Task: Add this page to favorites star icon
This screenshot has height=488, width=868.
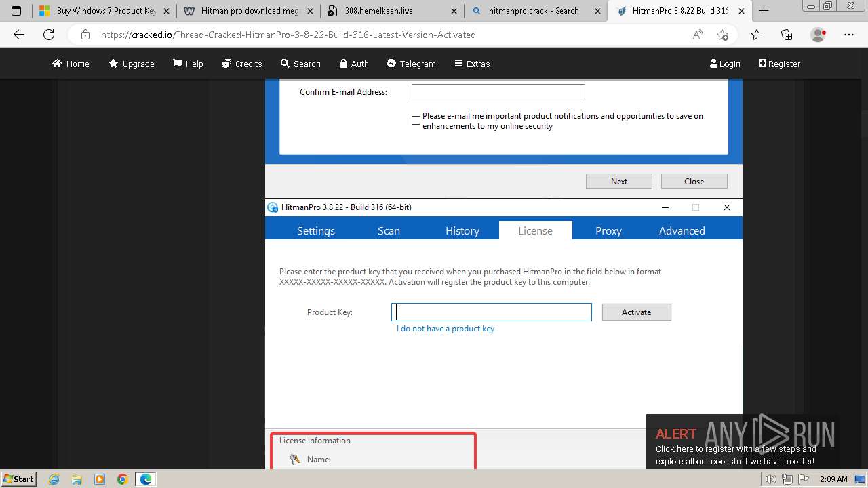Action: point(722,35)
